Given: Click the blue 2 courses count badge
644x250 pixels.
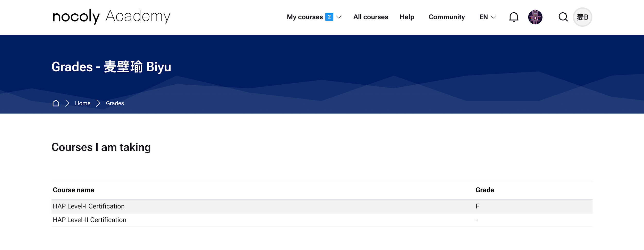Looking at the screenshot, I should point(329,17).
